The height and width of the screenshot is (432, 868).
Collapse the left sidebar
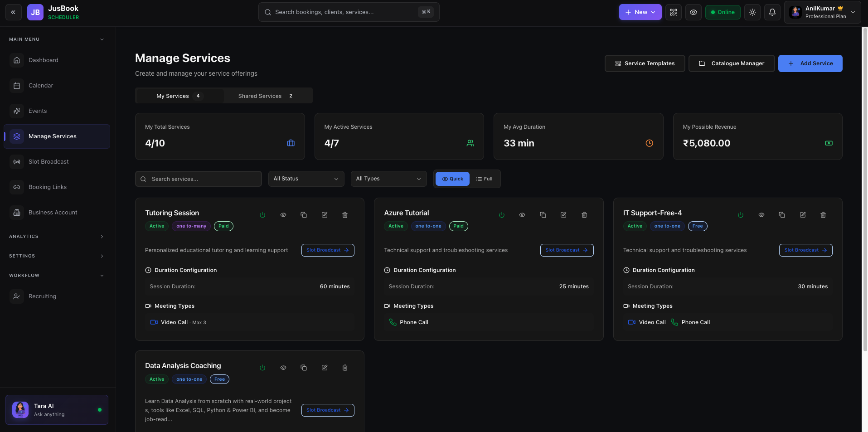pos(13,12)
